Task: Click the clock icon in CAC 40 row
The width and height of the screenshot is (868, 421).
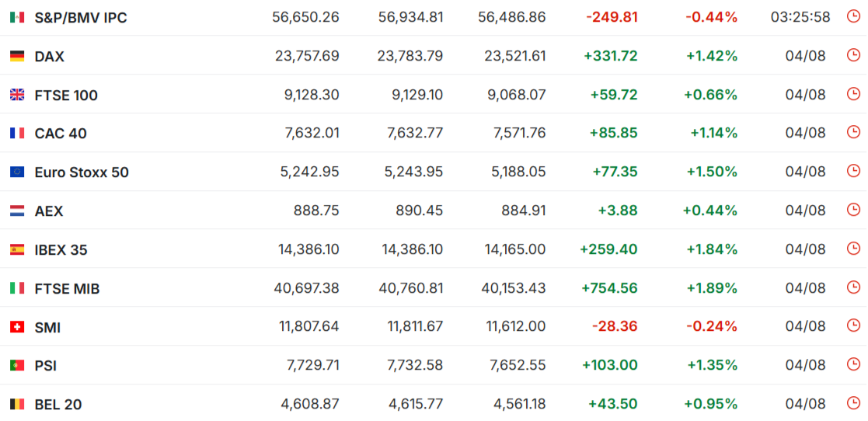Action: pyautogui.click(x=853, y=132)
